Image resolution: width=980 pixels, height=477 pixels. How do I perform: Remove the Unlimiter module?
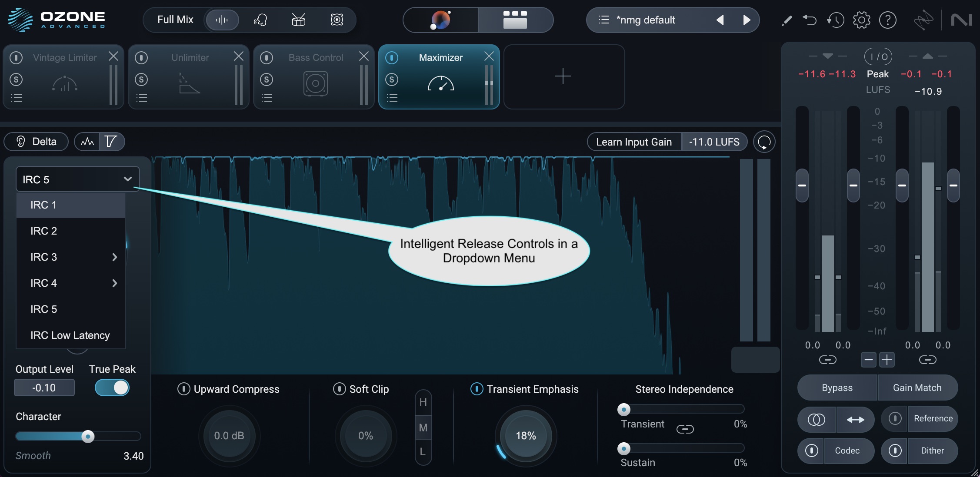click(239, 56)
